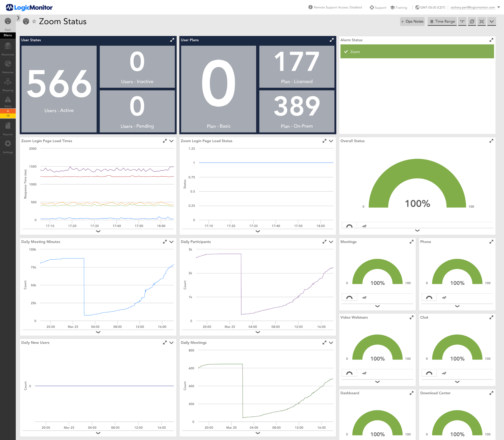Screen dimensions: 504x440
Task: Expand the Meetings gauge widget
Action: pos(411,242)
